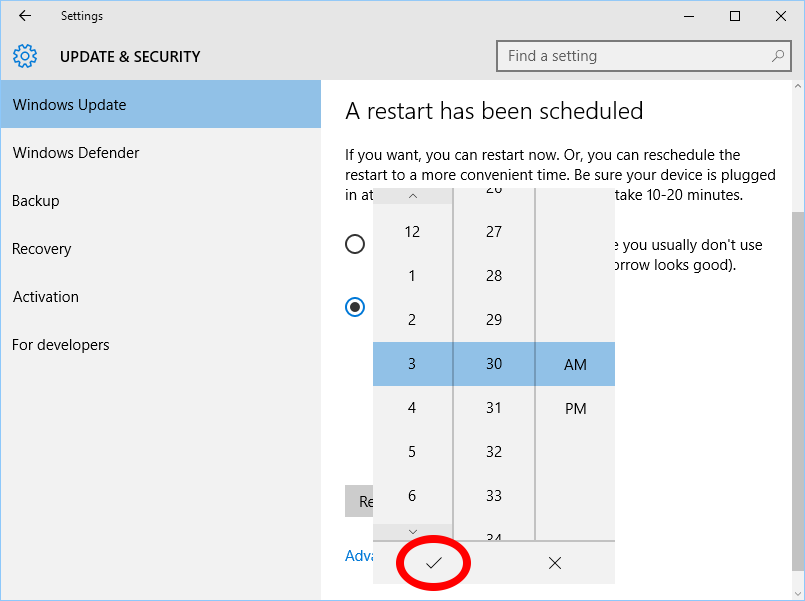Click the search magnifier icon
Viewport: 805px width, 601px height.
(x=778, y=56)
